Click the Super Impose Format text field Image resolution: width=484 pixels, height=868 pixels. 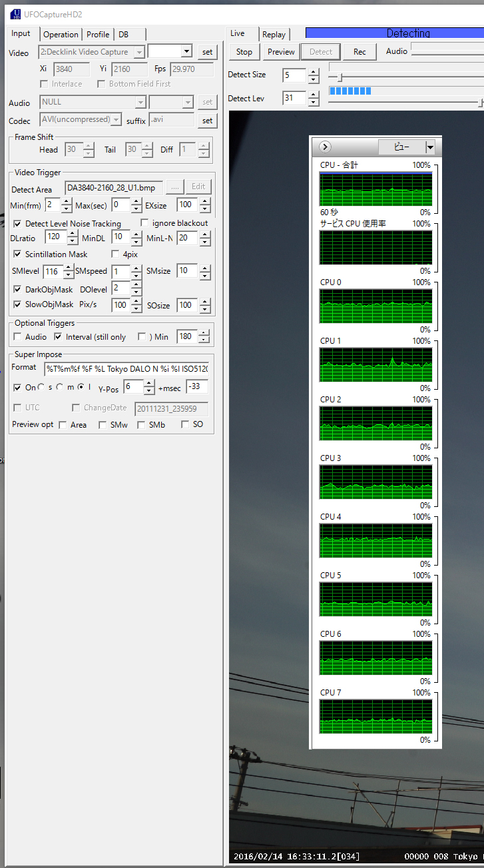[x=126, y=368]
